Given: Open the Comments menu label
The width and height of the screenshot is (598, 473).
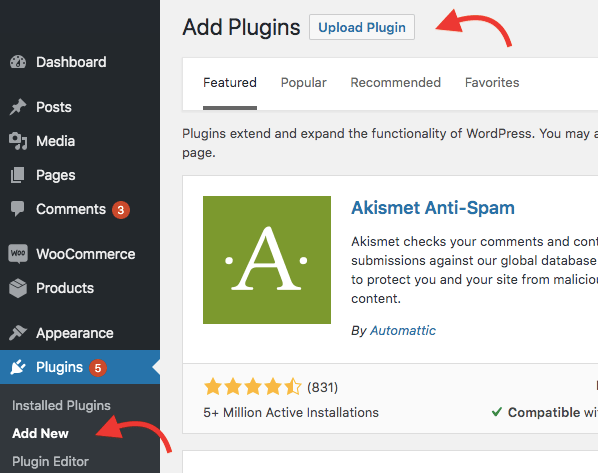Looking at the screenshot, I should click(x=71, y=209).
